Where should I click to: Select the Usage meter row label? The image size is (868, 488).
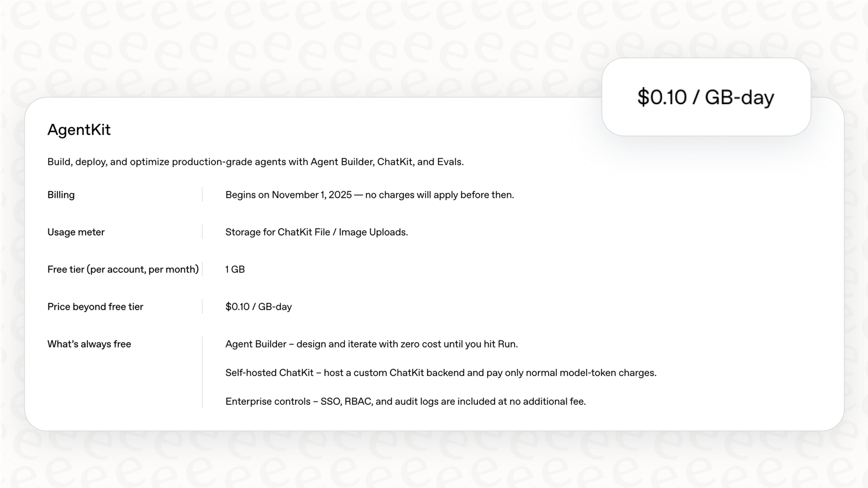[76, 232]
